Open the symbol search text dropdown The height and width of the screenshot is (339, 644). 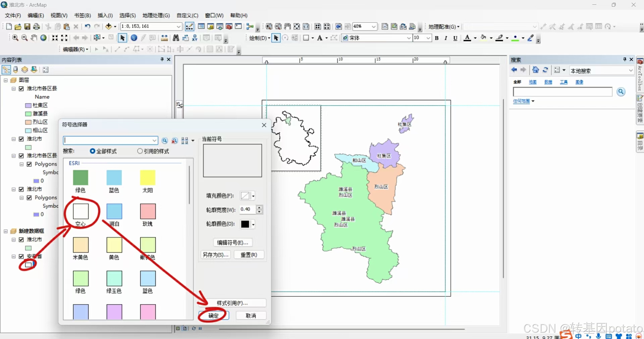pyautogui.click(x=154, y=140)
